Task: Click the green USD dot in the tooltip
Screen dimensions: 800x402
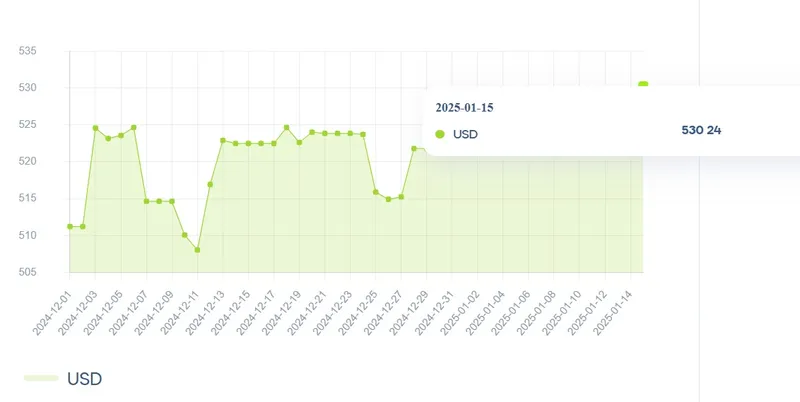Action: click(440, 133)
